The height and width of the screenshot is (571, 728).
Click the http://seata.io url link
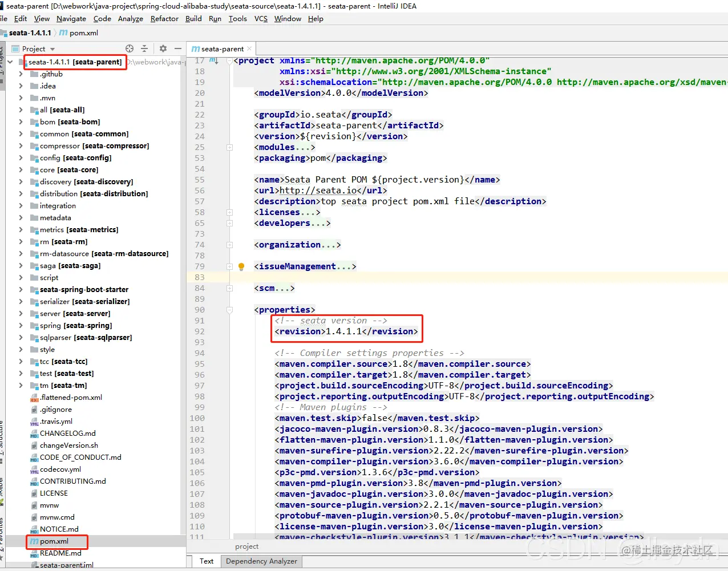pyautogui.click(x=318, y=191)
